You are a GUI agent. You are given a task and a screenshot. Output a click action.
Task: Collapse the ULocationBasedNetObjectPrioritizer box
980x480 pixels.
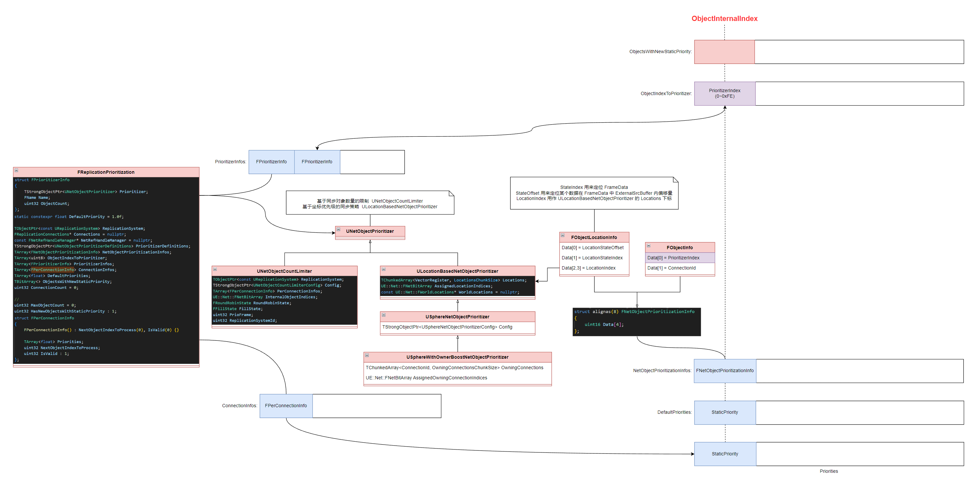(383, 270)
